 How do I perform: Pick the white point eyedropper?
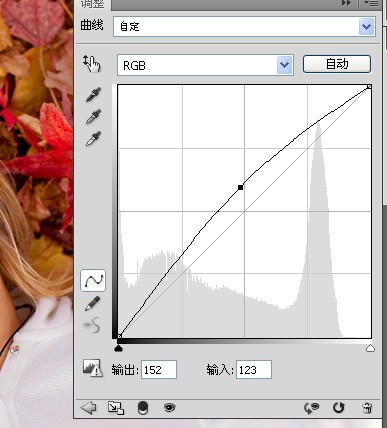[93, 139]
